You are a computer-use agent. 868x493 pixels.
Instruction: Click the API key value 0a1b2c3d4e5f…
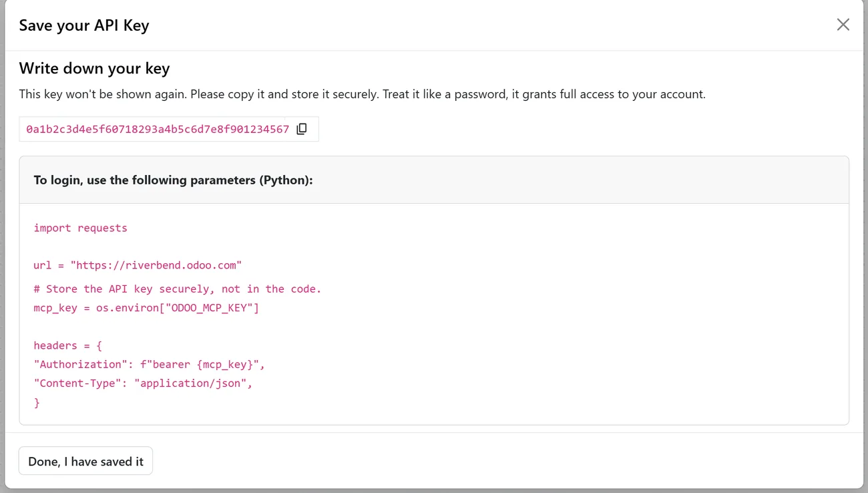pos(158,129)
